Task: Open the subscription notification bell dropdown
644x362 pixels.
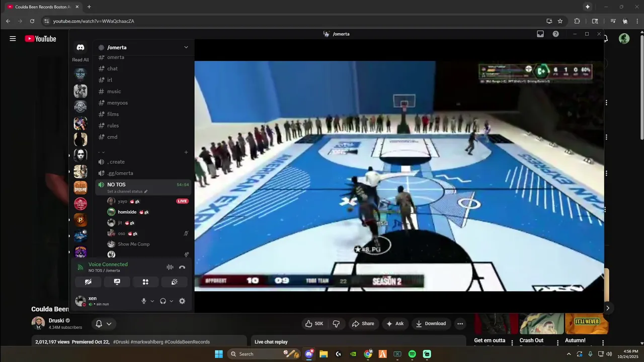Action: click(104, 324)
